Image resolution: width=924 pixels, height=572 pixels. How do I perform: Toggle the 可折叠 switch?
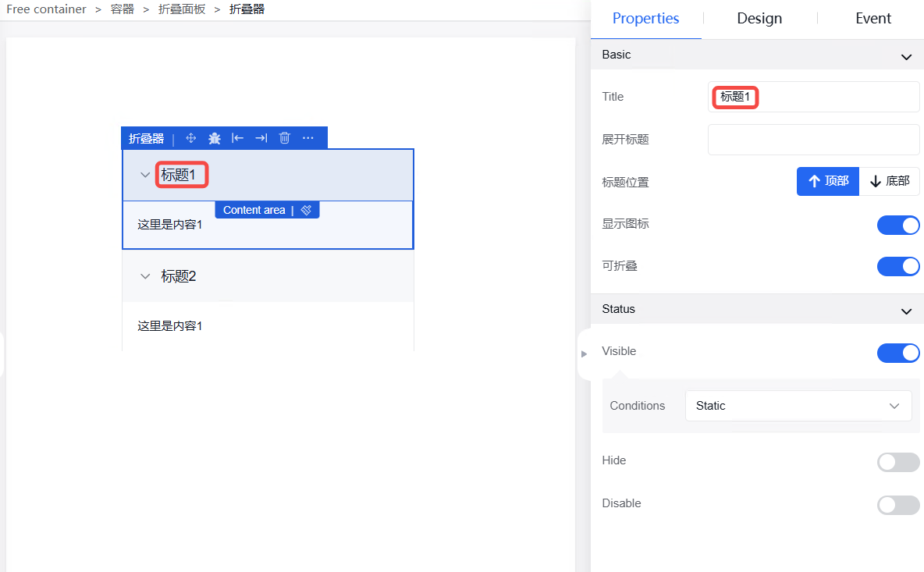[898, 266]
